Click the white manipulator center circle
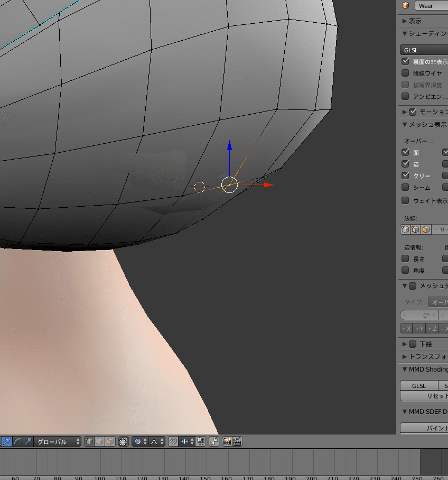The height and width of the screenshot is (480, 448). [229, 184]
